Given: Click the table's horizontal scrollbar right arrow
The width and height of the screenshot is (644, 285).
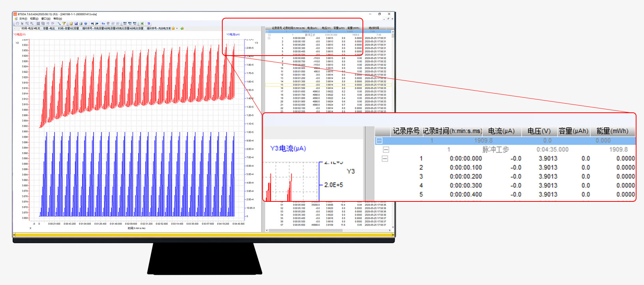Looking at the screenshot, I should pyautogui.click(x=390, y=230).
